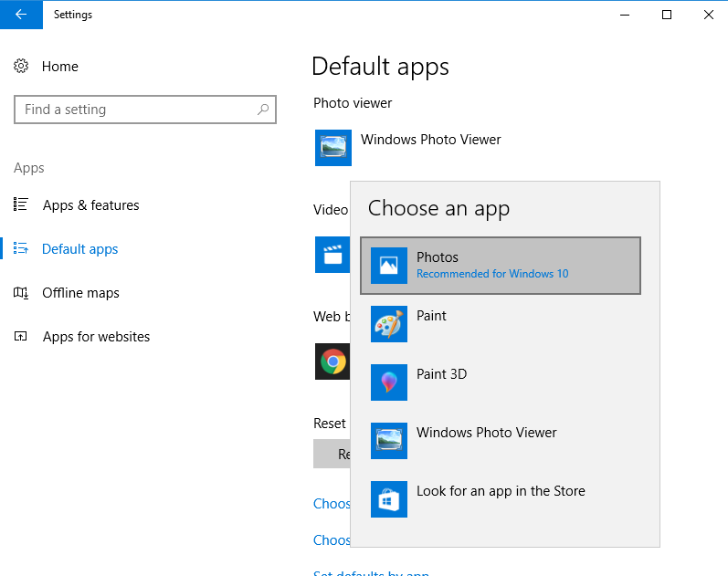Open the Offline maps section
This screenshot has width=728, height=576.
[80, 293]
